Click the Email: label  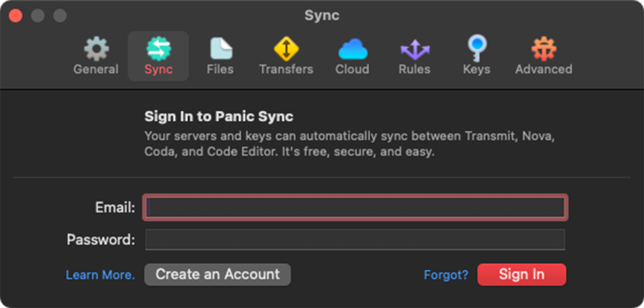pyautogui.click(x=115, y=208)
